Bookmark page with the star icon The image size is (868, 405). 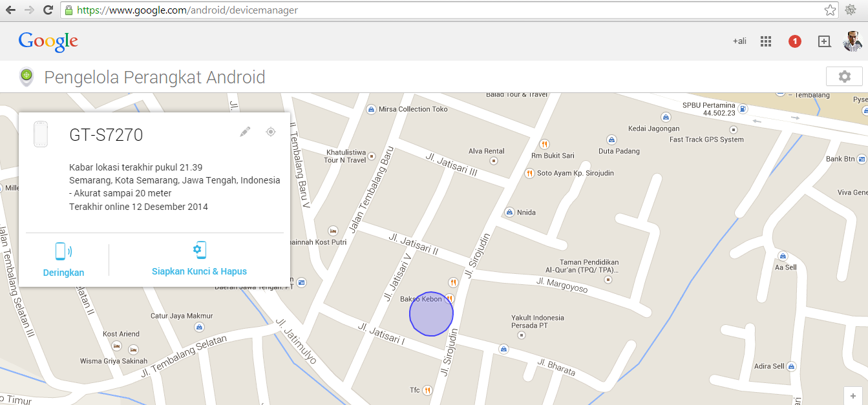tap(830, 10)
